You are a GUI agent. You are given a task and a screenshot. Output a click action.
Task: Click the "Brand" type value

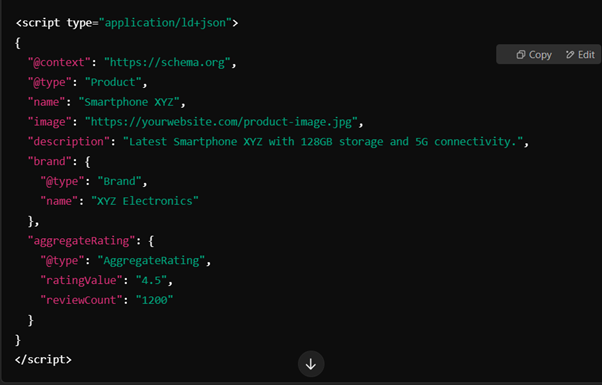(119, 181)
